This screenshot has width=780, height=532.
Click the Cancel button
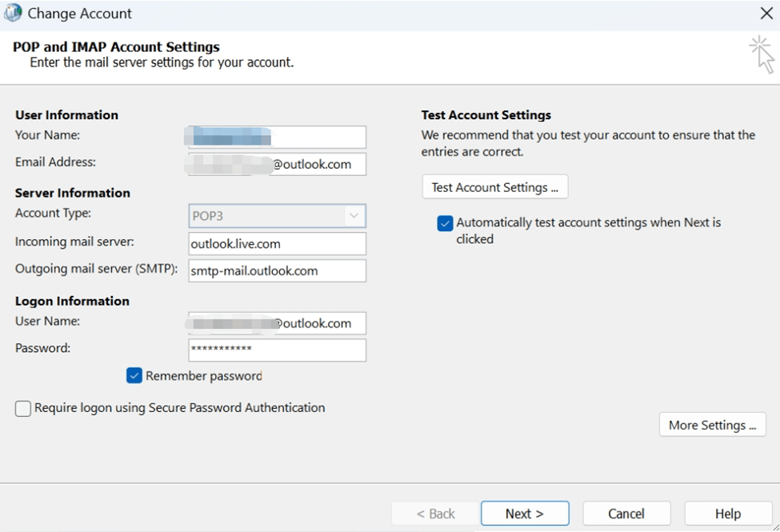pyautogui.click(x=626, y=514)
